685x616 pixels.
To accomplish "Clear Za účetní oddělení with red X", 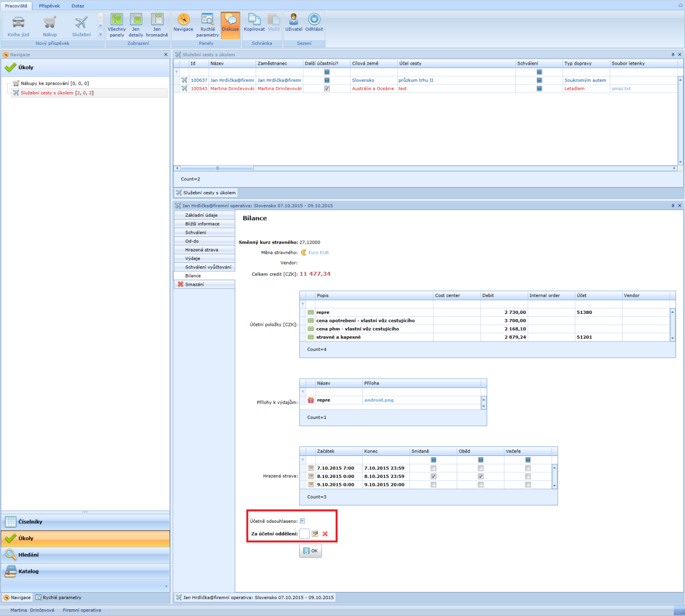I will pos(325,534).
